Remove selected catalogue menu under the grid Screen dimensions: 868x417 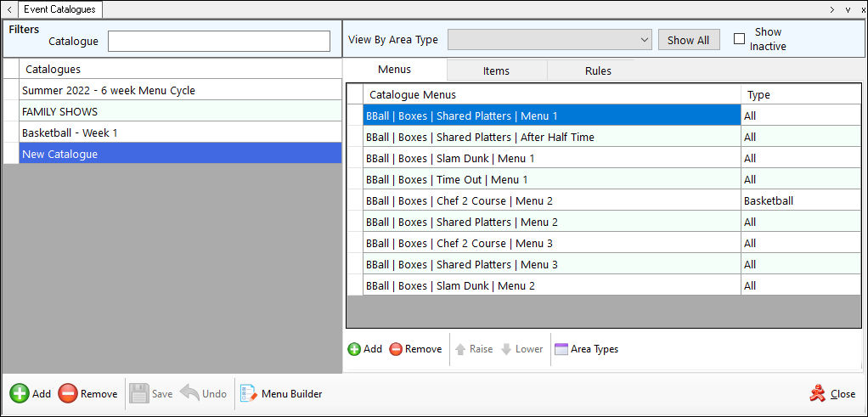[x=396, y=349]
